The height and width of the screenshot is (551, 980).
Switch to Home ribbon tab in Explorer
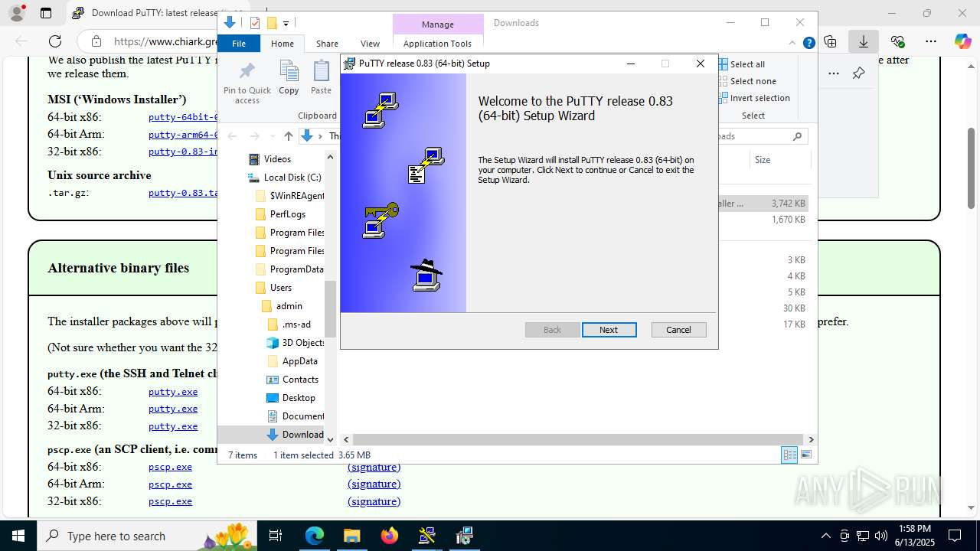pos(282,44)
